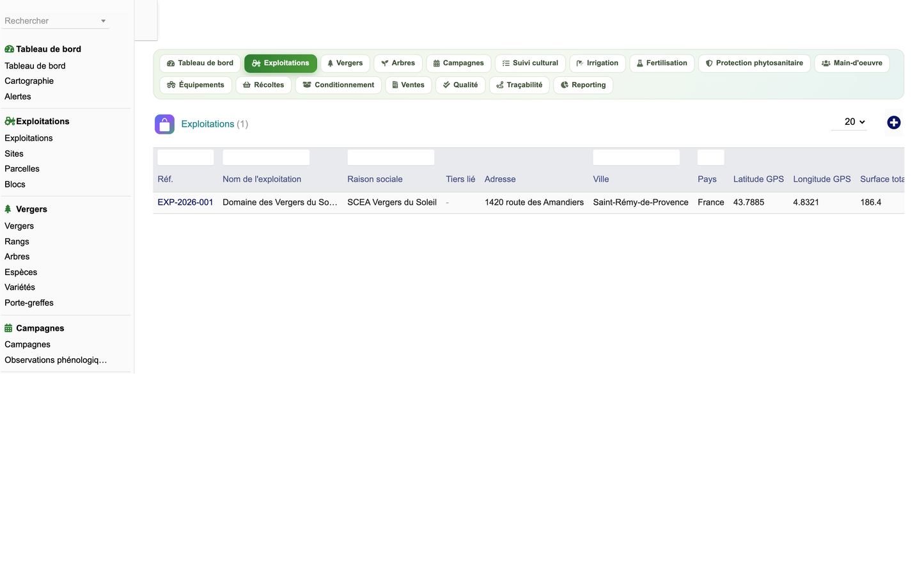
Task: Sort by the Tiers lié column header
Action: click(460, 179)
